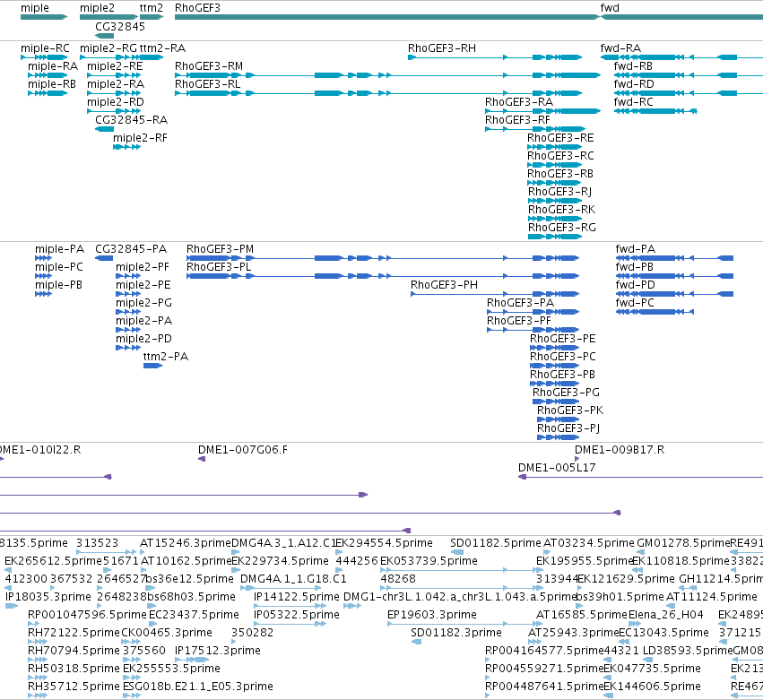Click protein fwd-PC
Screen dimensions: 763x700
tap(655, 312)
